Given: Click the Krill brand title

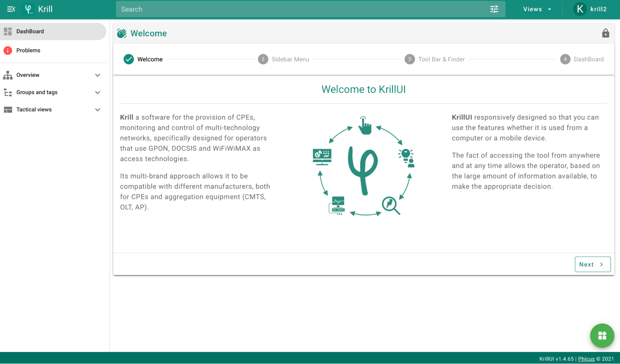Looking at the screenshot, I should click(x=45, y=9).
